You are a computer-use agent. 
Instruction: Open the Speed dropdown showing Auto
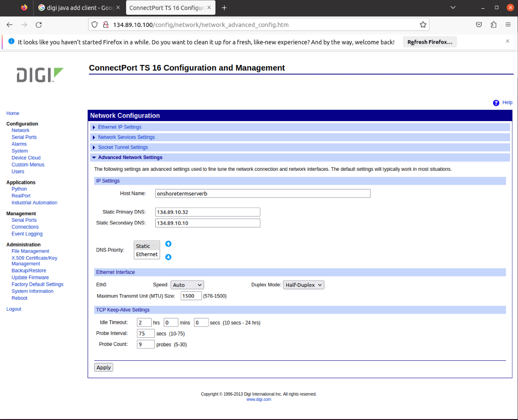pos(187,285)
